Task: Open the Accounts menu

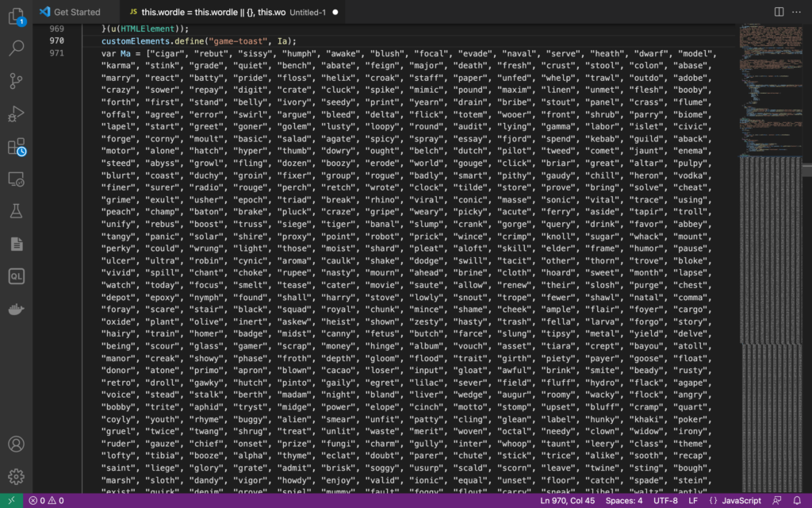Action: click(16, 444)
